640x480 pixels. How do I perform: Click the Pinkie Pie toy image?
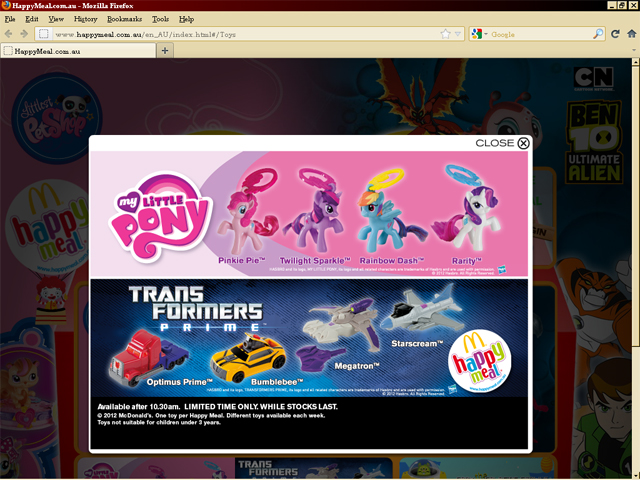pos(247,212)
